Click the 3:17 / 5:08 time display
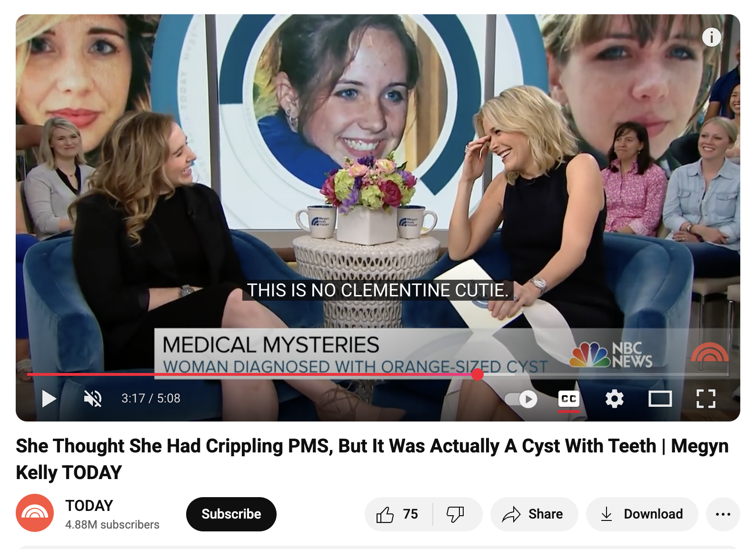The image size is (756, 549). pos(151,398)
